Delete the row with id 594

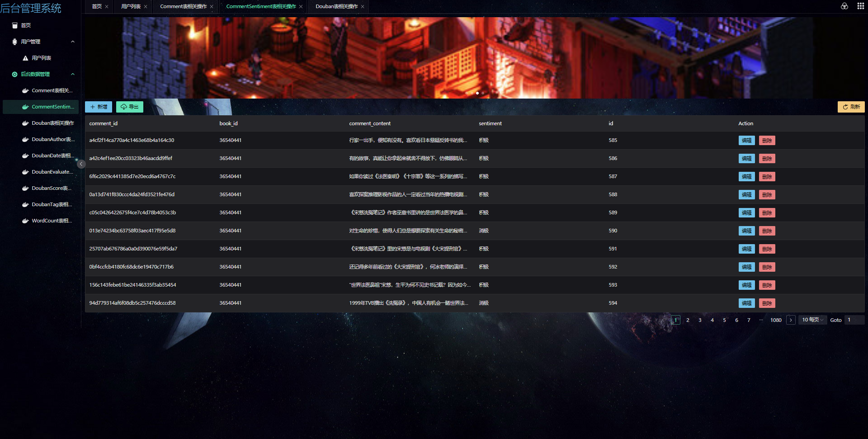click(767, 303)
